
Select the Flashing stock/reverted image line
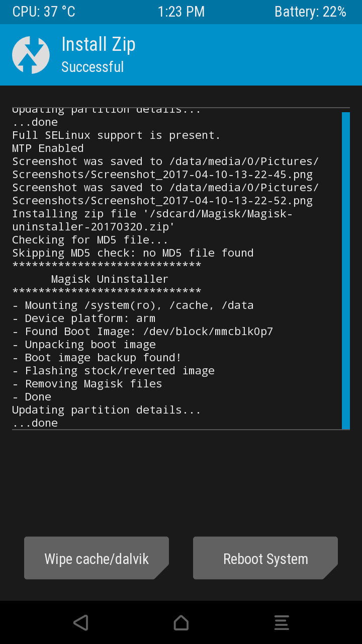[x=113, y=370]
